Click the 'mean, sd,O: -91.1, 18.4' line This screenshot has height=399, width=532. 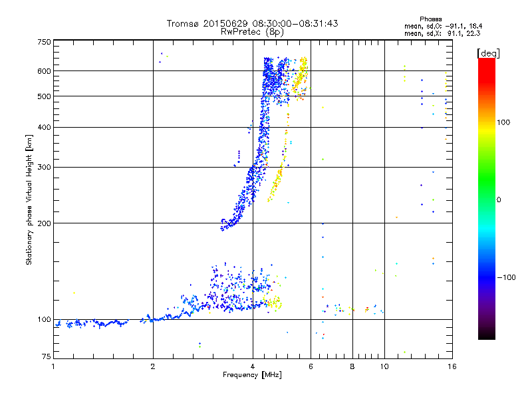(443, 27)
